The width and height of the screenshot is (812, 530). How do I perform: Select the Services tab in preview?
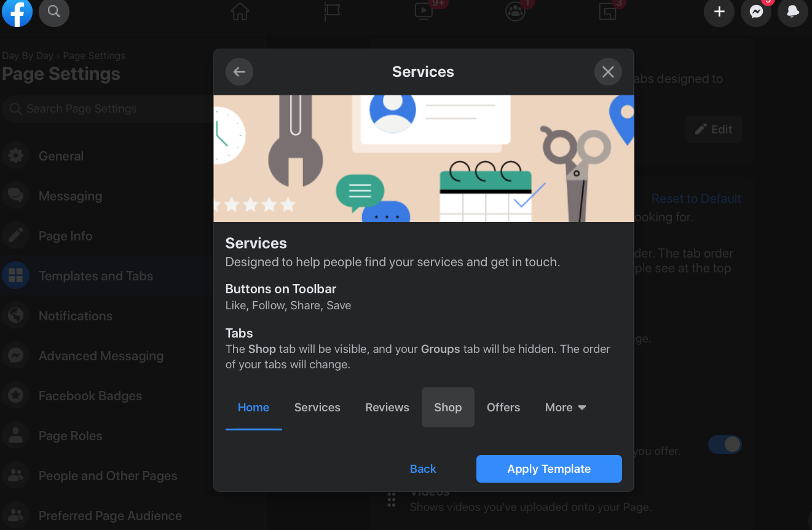tap(317, 408)
